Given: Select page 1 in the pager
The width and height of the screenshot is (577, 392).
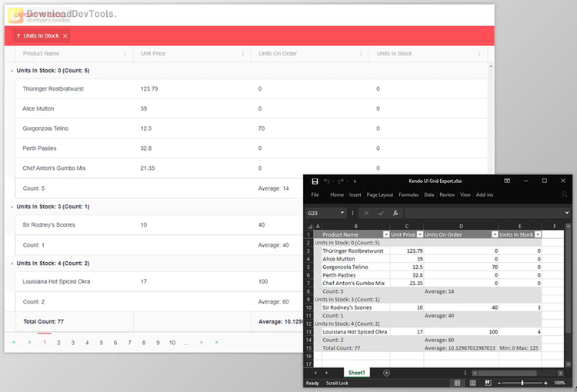Looking at the screenshot, I should pos(45,342).
